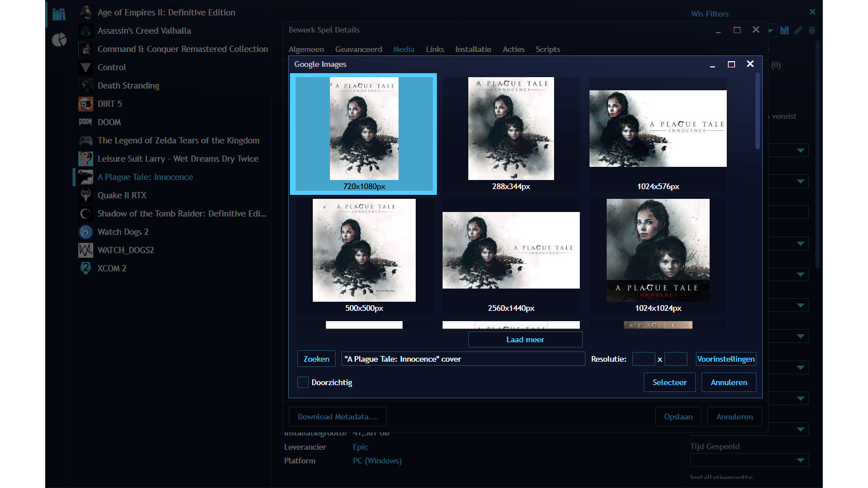
Task: Open the Epic provider link
Action: (x=360, y=447)
